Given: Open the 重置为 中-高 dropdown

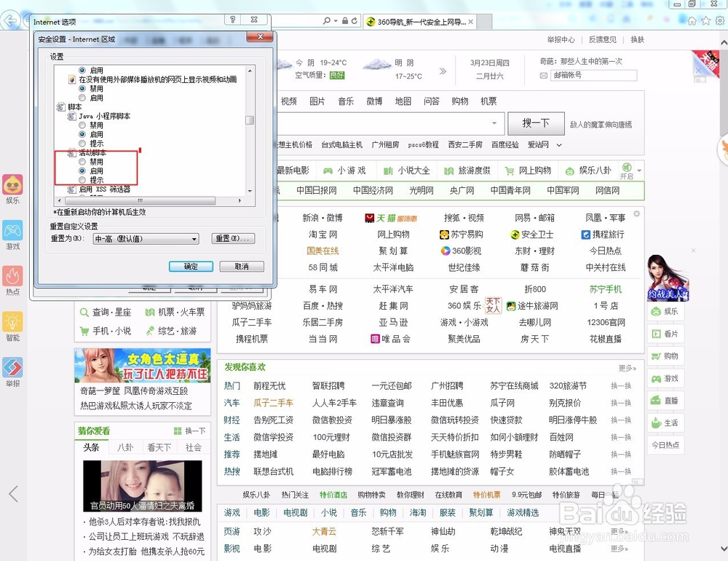Looking at the screenshot, I should (x=146, y=239).
